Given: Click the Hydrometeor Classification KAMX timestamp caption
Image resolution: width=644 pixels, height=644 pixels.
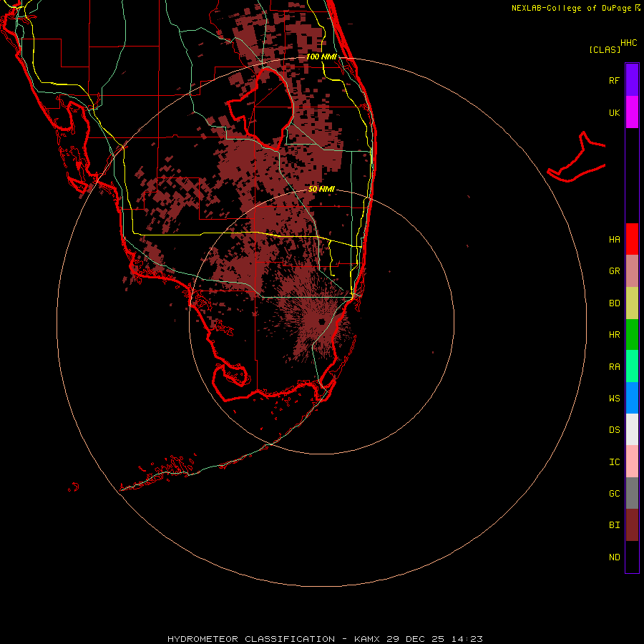Looking at the screenshot, I should (x=325, y=639).
